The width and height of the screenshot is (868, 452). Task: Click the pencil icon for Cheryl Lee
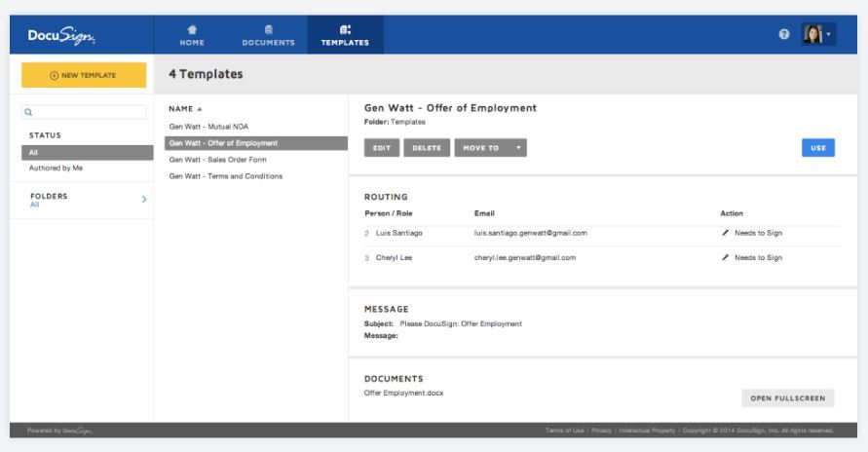(x=725, y=258)
